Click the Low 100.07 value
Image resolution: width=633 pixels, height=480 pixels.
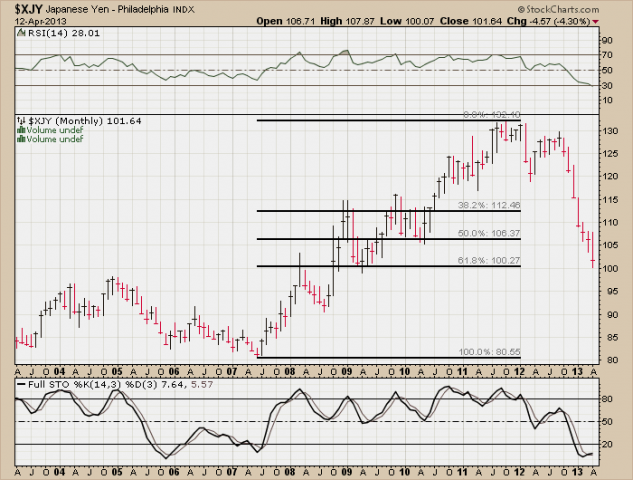[407, 21]
